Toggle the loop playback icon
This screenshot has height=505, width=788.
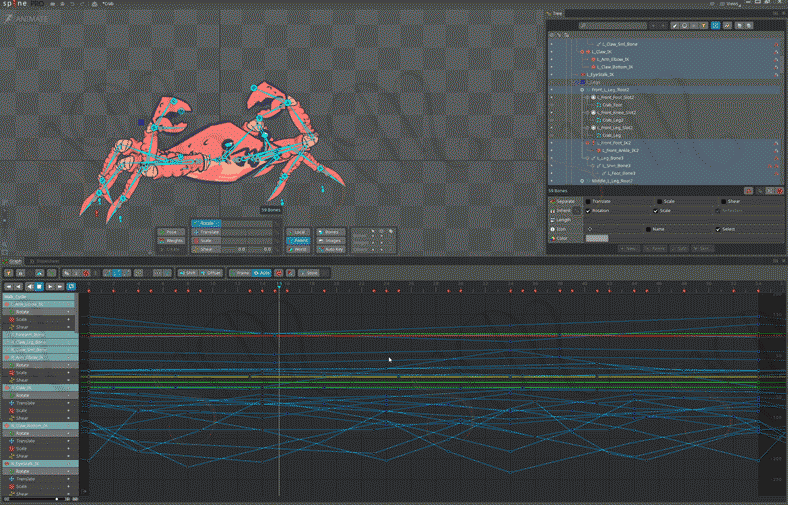pos(71,286)
